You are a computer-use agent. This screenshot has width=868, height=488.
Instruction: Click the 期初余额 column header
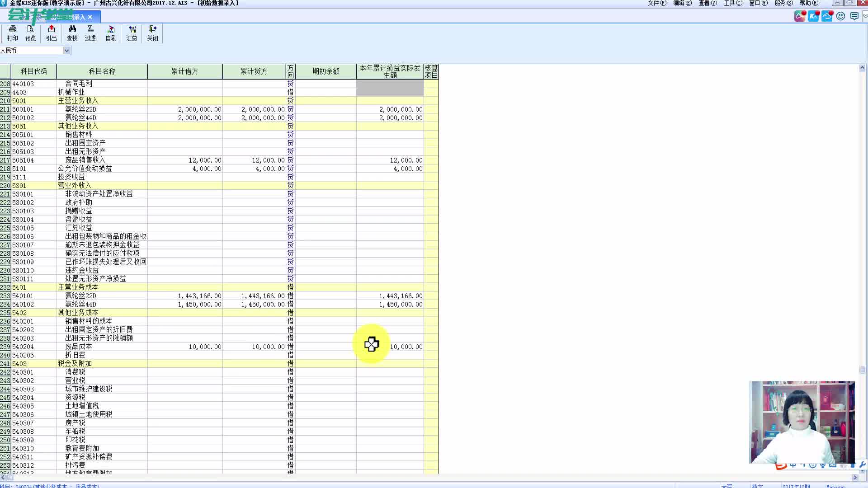pos(326,71)
